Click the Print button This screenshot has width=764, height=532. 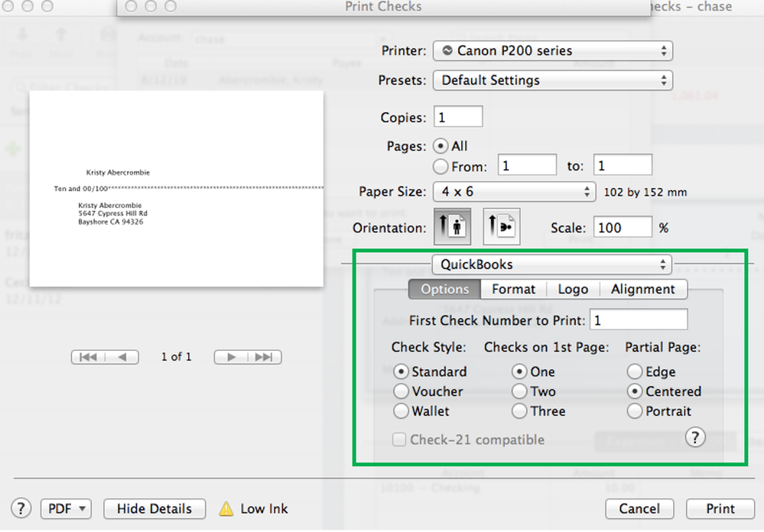[720, 508]
